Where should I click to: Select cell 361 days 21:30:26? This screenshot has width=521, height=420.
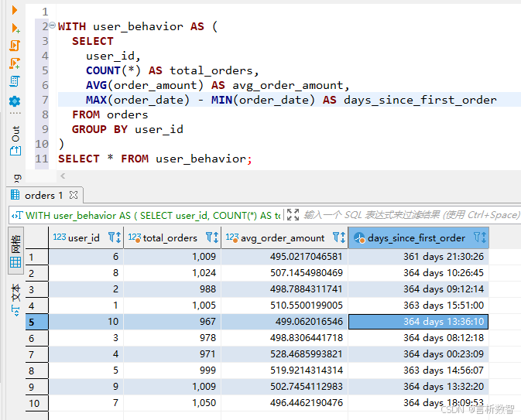click(418, 257)
